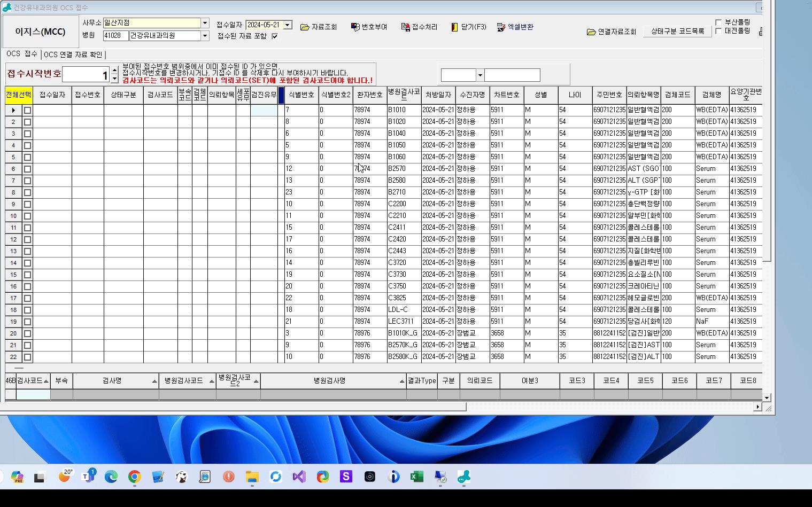
Task: Click the 전체선택 header button
Action: click(x=19, y=95)
